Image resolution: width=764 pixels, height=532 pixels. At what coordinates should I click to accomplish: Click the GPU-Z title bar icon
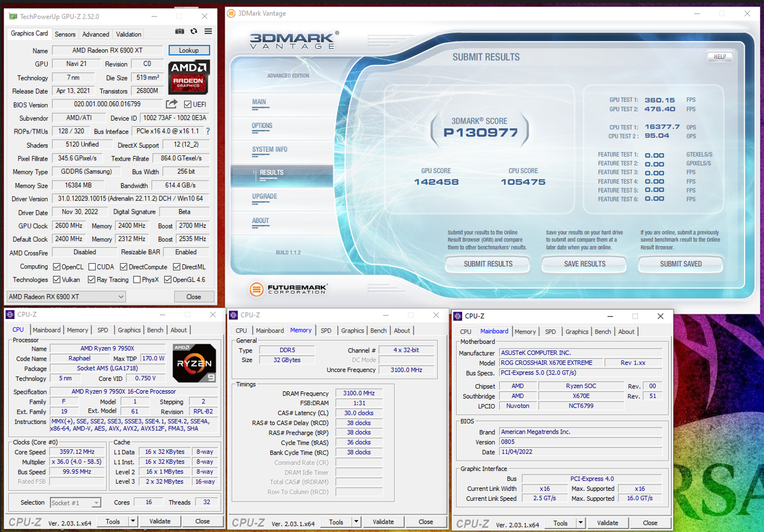13,16
